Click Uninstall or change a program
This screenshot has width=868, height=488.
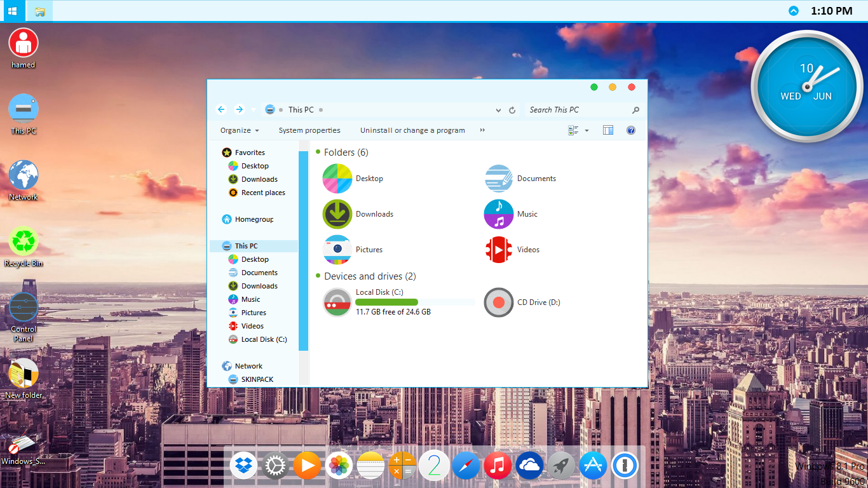click(x=412, y=130)
